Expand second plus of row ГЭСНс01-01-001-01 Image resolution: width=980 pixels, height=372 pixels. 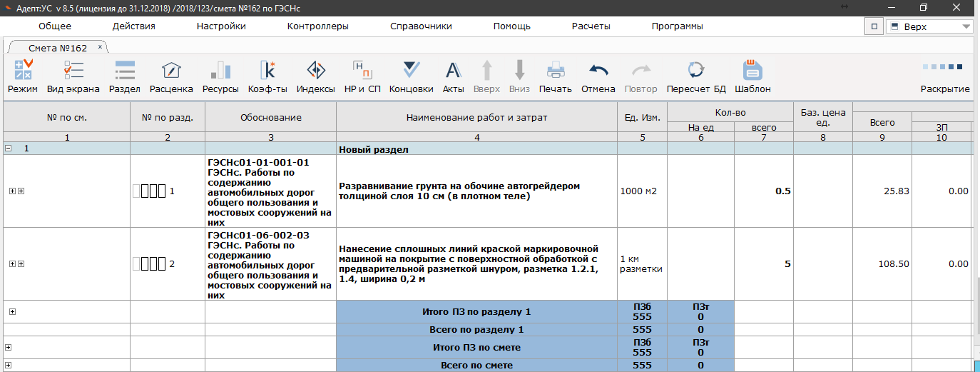tap(21, 191)
